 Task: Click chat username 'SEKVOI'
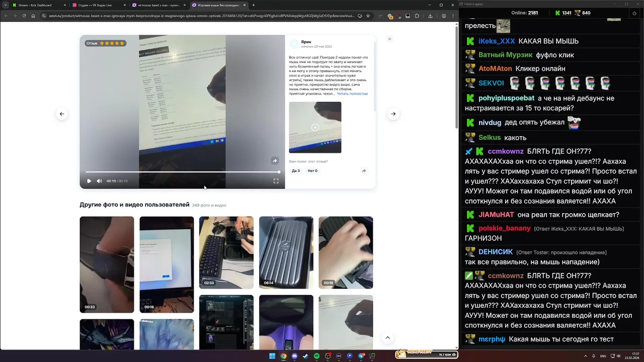491,83
